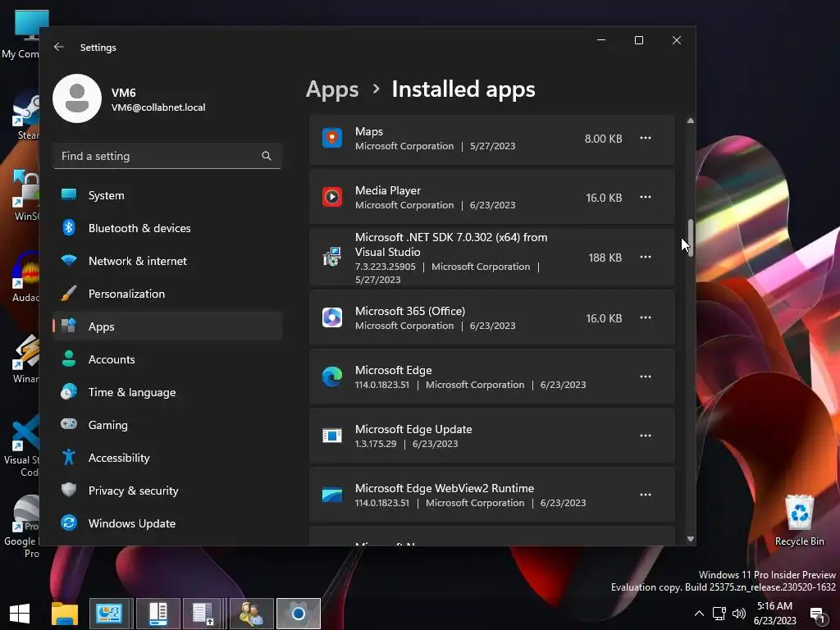Click the .NET SDK installer icon

point(332,257)
